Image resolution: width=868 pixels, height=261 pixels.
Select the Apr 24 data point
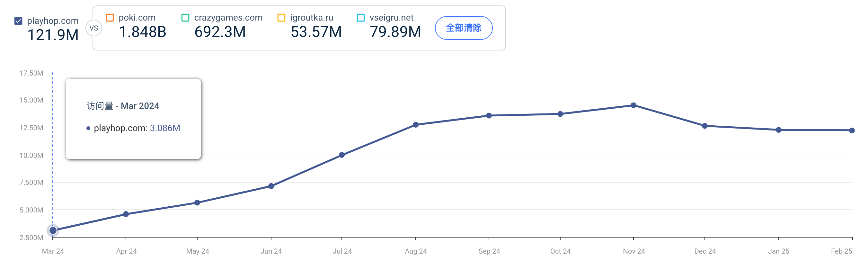tap(126, 214)
